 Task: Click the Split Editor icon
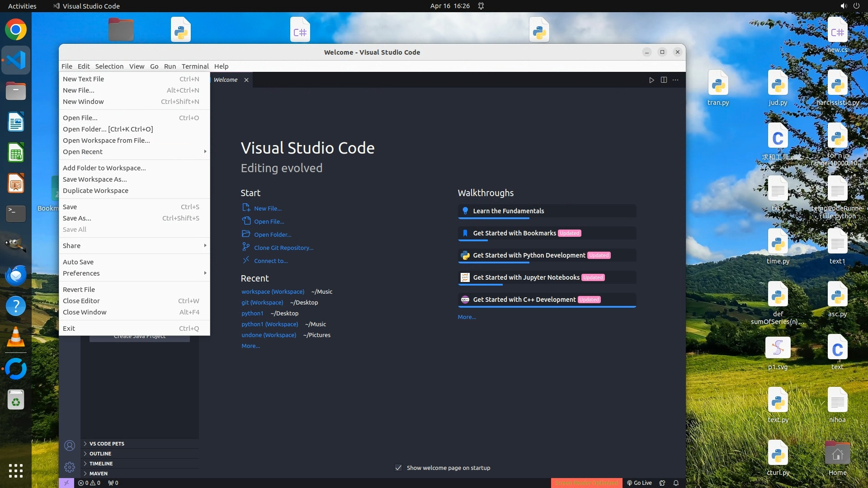coord(664,80)
